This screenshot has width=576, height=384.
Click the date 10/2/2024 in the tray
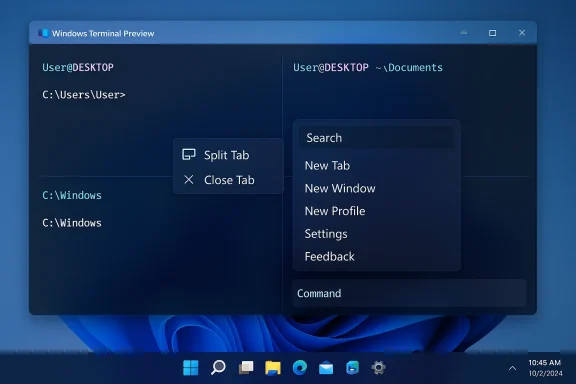pyautogui.click(x=546, y=373)
